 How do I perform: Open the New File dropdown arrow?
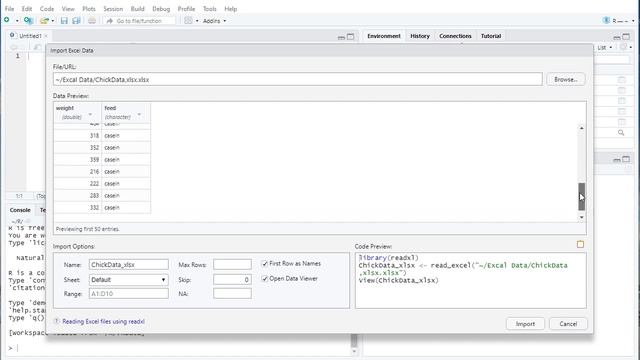[17, 21]
